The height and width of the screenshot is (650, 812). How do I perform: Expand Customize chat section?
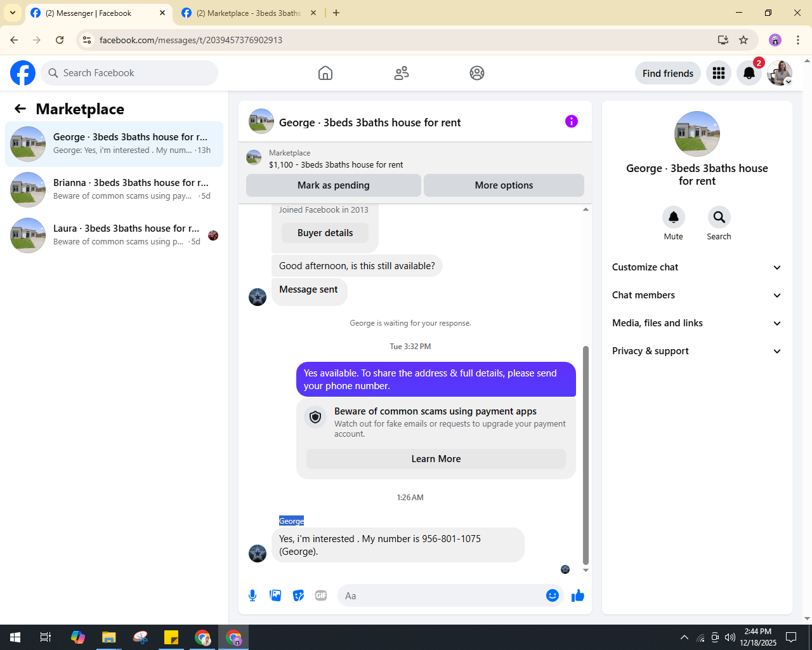click(x=697, y=267)
